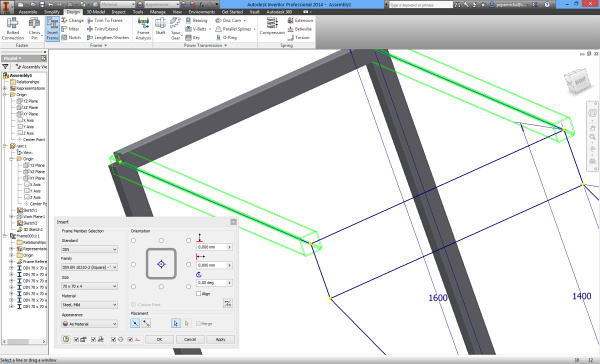The image size is (600, 364).
Task: Collapse the Origin folder in the browser
Action: click(x=5, y=95)
